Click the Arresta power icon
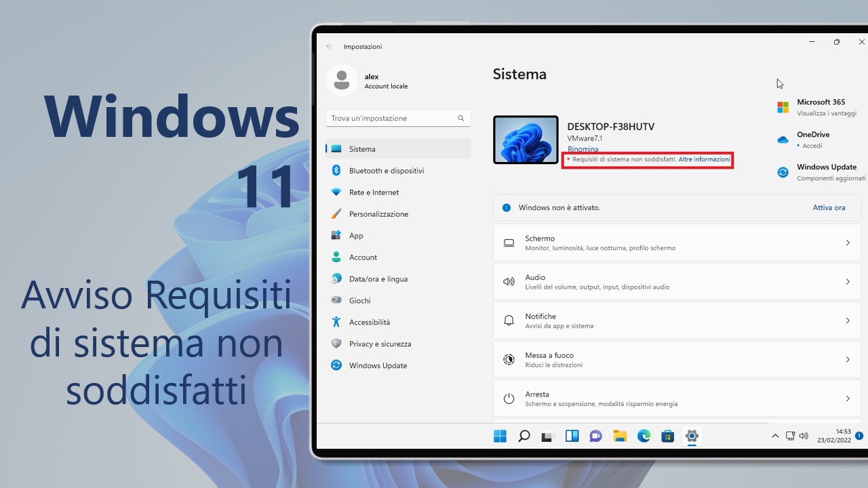868x488 pixels. click(x=509, y=399)
